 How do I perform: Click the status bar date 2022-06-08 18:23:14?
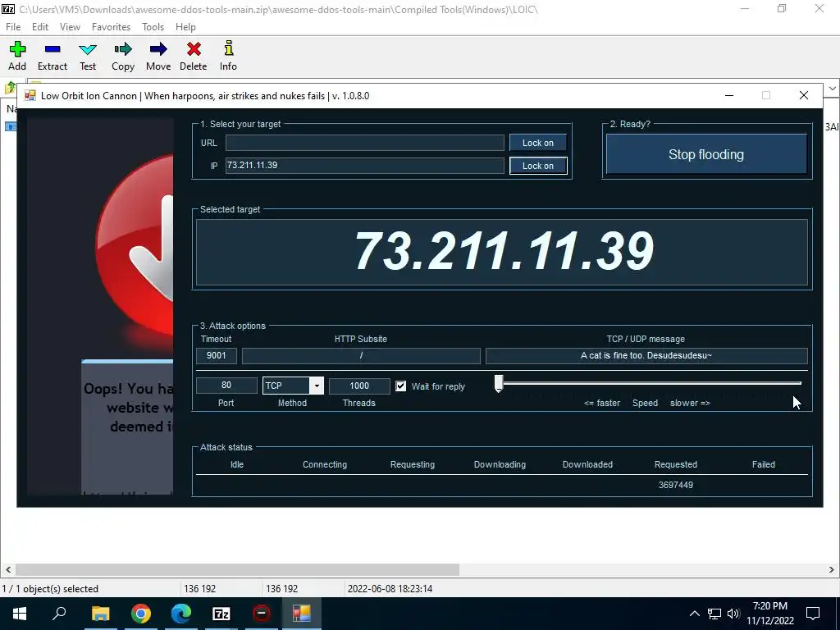(x=390, y=589)
